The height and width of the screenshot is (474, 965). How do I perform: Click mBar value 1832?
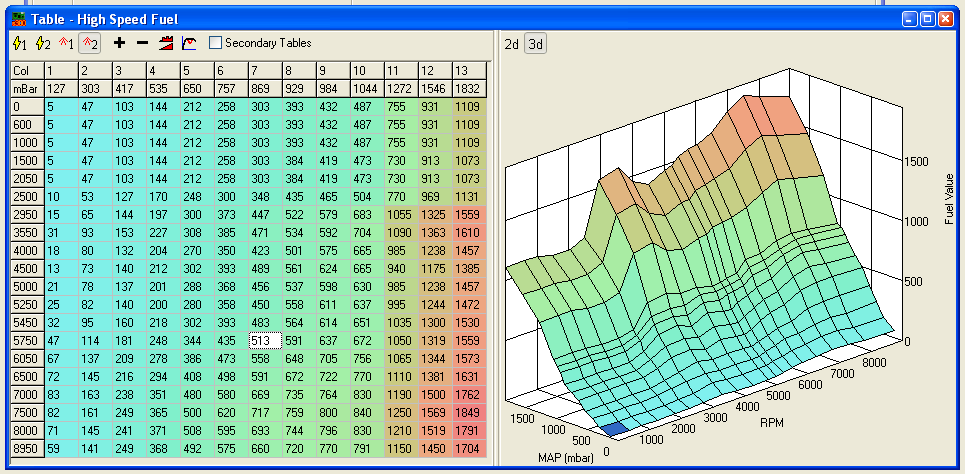point(470,89)
